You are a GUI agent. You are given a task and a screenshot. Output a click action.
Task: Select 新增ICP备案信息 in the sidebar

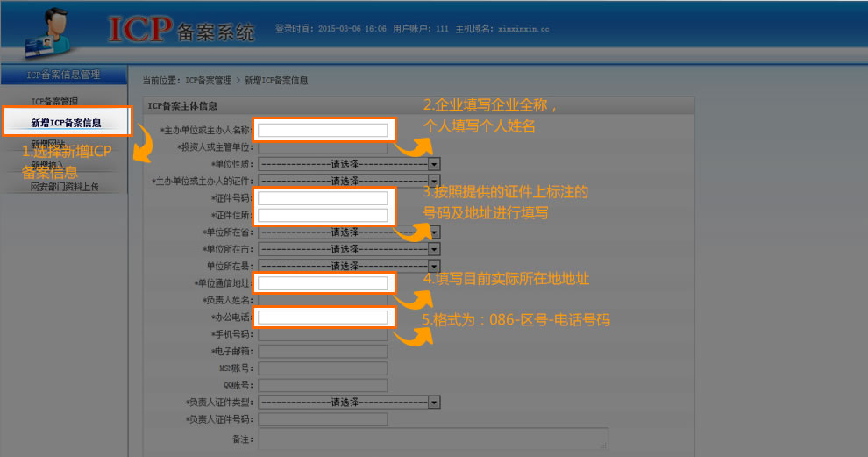66,123
